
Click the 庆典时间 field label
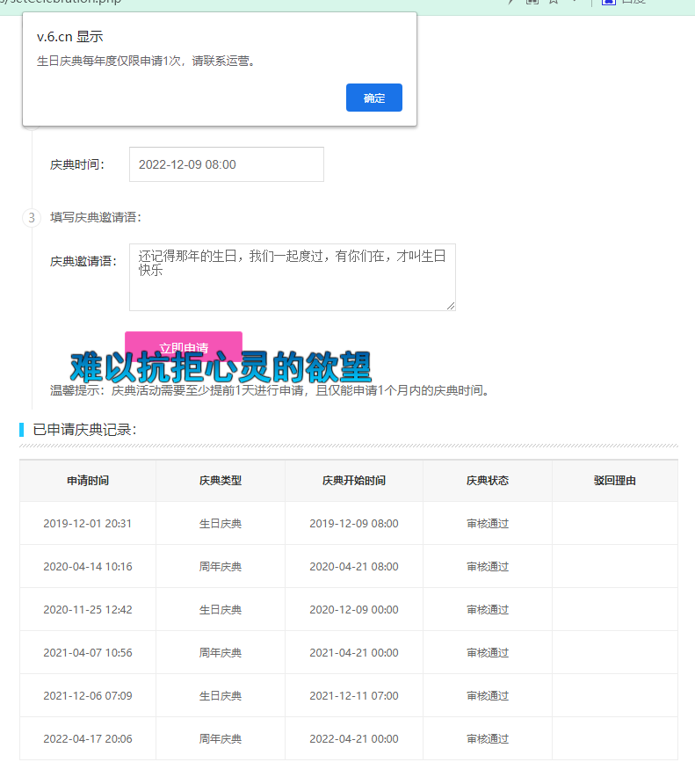point(77,164)
